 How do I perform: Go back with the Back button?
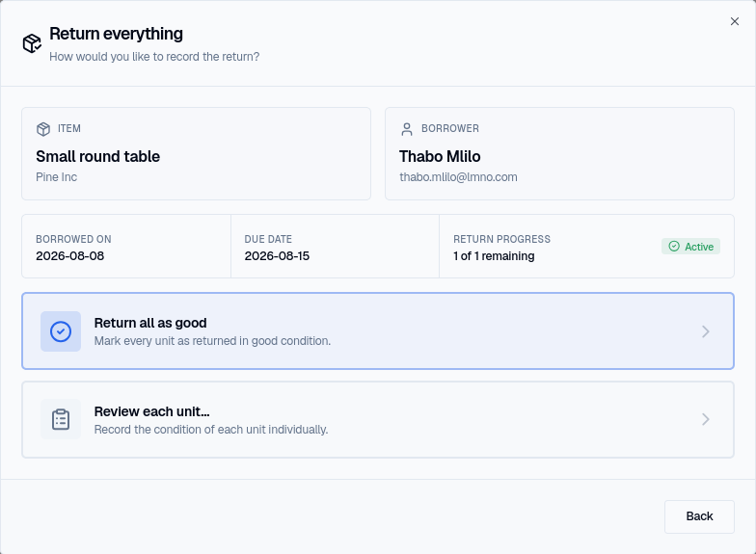pyautogui.click(x=699, y=516)
